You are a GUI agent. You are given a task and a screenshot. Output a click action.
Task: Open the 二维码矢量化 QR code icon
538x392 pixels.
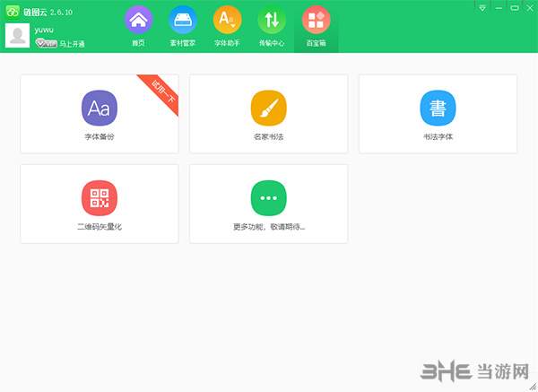tap(100, 198)
